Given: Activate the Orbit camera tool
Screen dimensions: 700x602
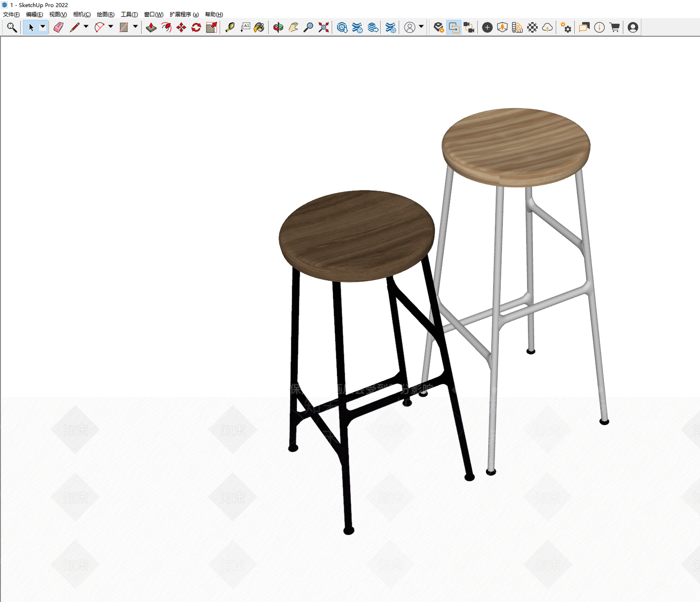Looking at the screenshot, I should click(x=278, y=28).
